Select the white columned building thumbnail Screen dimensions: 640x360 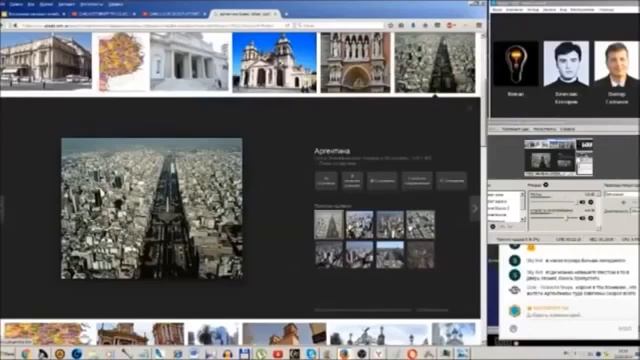pos(189,61)
